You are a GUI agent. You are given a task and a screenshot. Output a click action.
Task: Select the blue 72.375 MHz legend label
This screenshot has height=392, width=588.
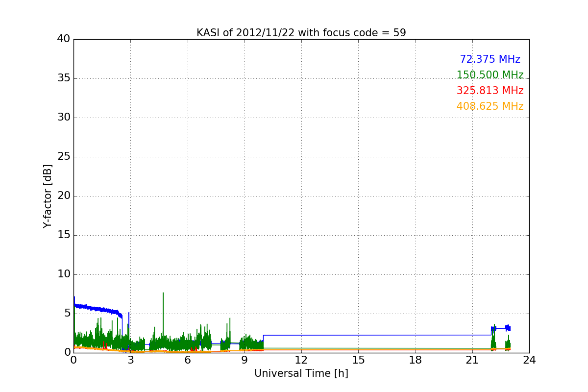pyautogui.click(x=490, y=59)
